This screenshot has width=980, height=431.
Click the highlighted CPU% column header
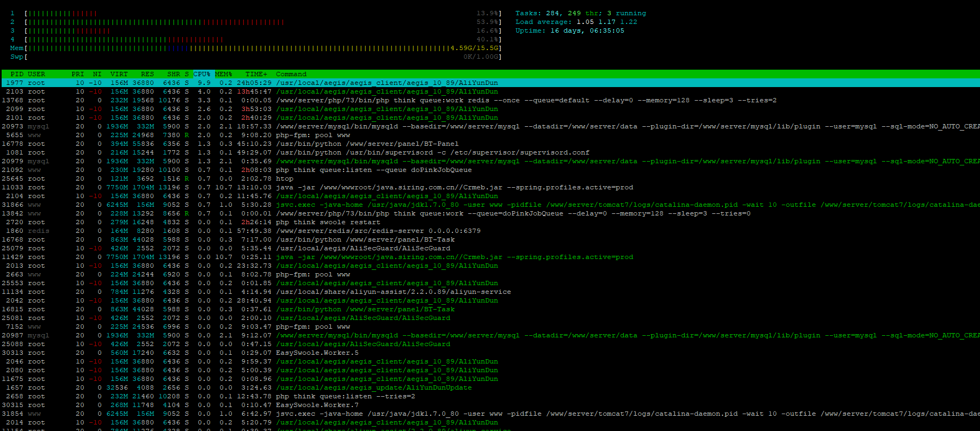tap(202, 74)
